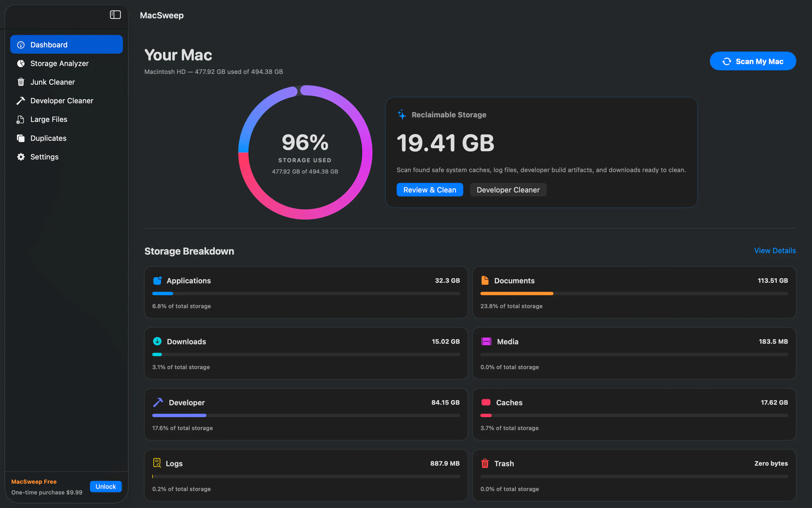Click the MacSweep Free label

34,481
